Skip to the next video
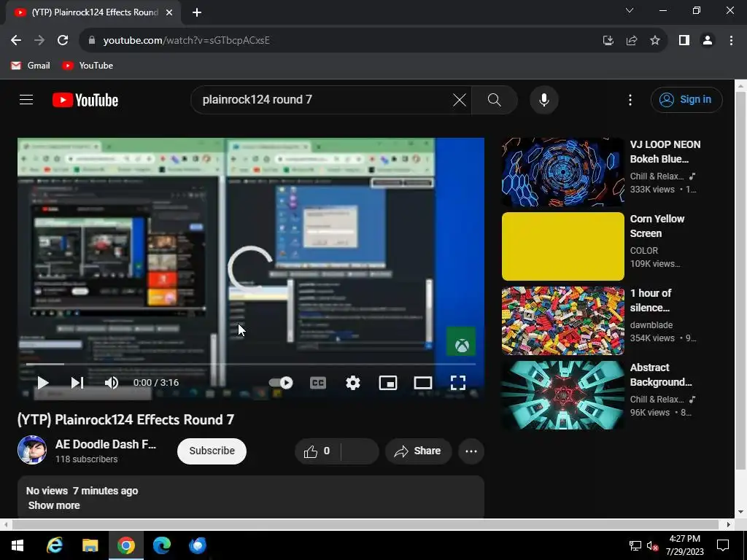Viewport: 747px width, 560px height. click(77, 382)
